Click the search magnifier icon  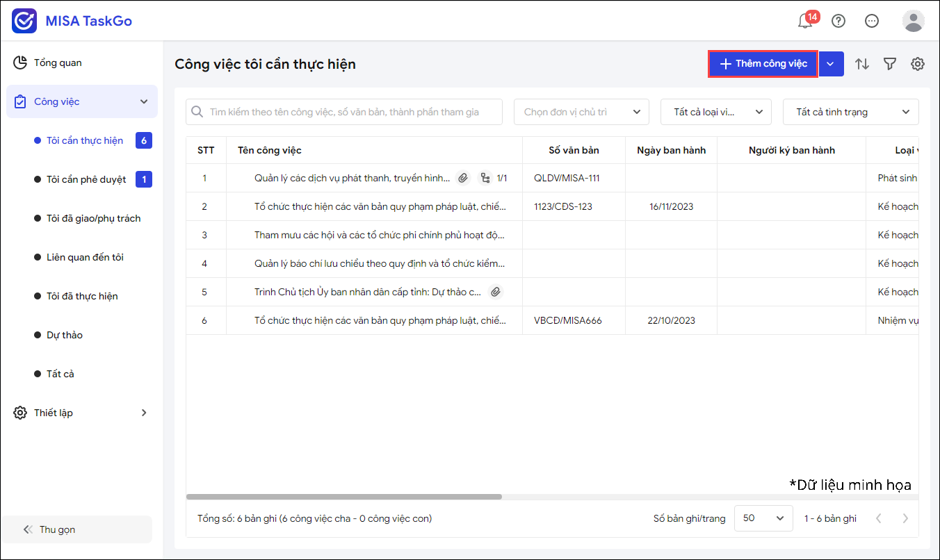click(198, 112)
